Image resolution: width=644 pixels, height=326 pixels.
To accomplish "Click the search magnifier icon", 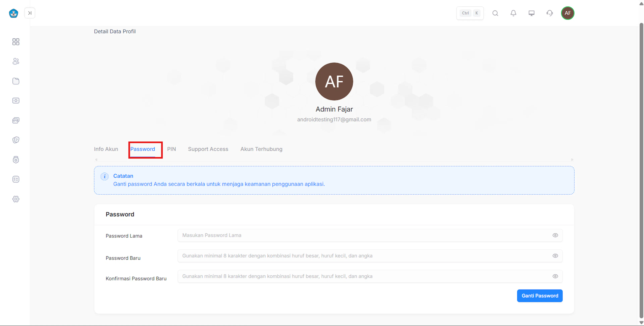I will [x=495, y=13].
